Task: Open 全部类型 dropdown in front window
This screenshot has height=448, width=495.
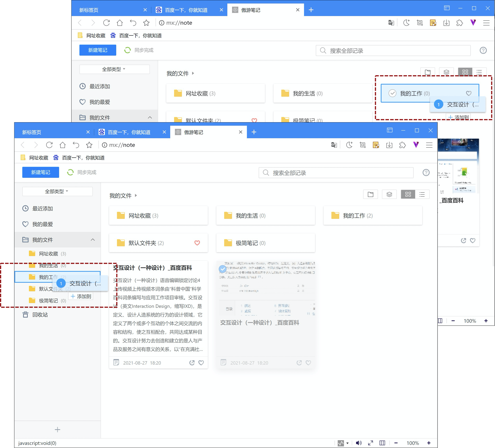Action: click(57, 191)
